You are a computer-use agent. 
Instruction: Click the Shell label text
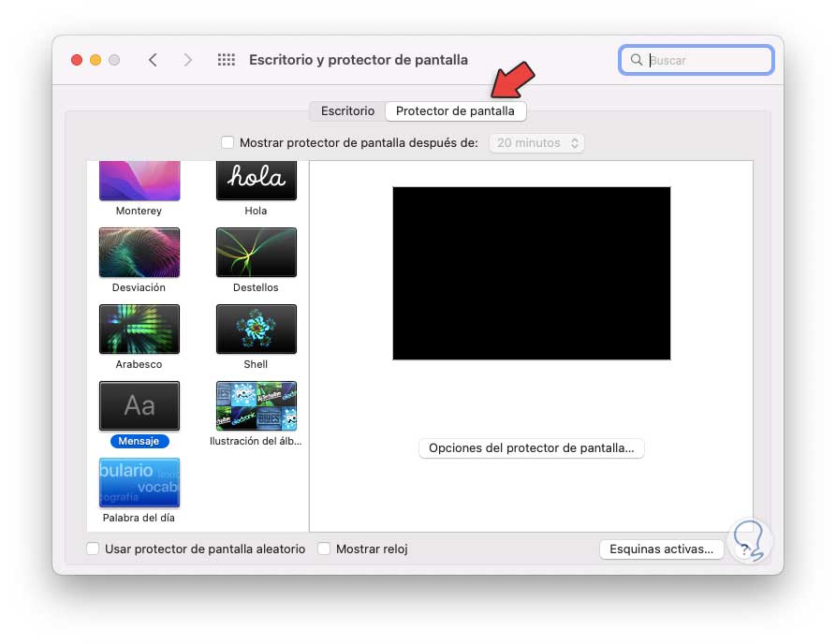[256, 364]
